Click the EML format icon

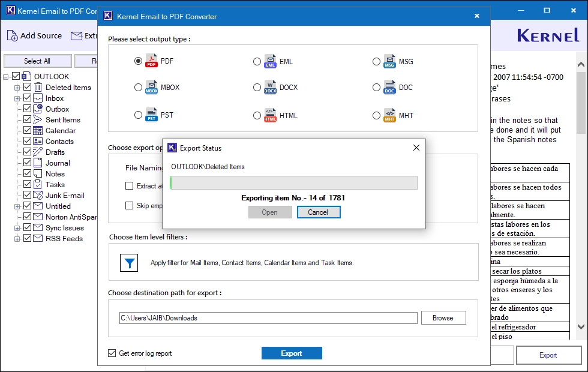point(270,61)
